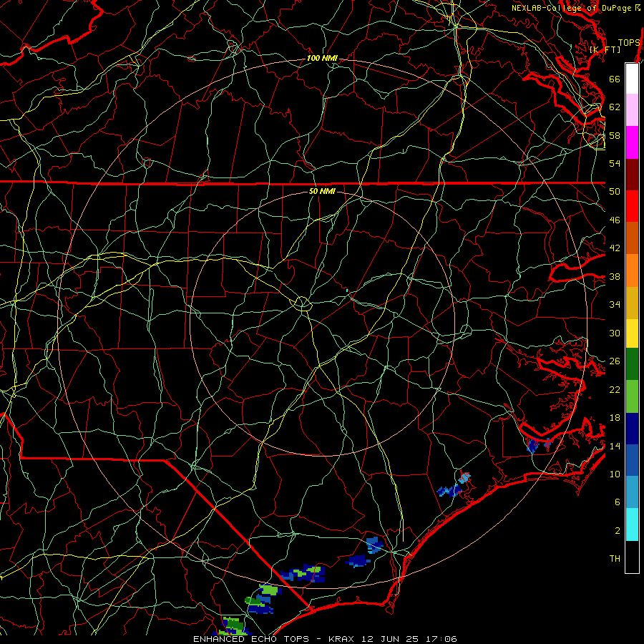Select the medium blue legend band
This screenshot has height=644, width=644.
click(632, 460)
